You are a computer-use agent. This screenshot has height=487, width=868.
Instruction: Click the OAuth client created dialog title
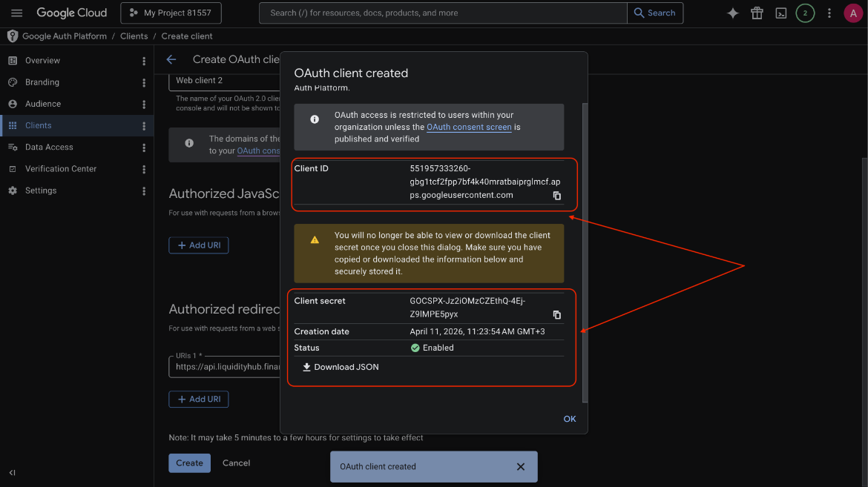point(351,73)
